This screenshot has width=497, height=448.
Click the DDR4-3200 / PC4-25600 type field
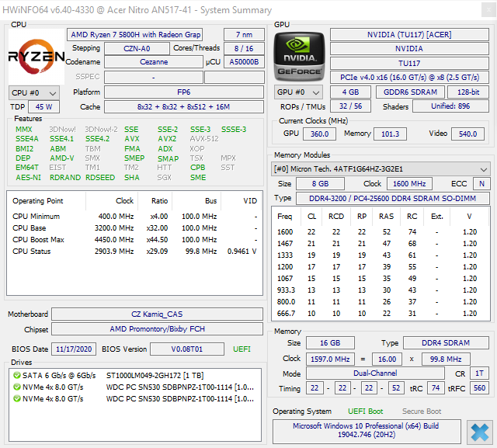(392, 198)
